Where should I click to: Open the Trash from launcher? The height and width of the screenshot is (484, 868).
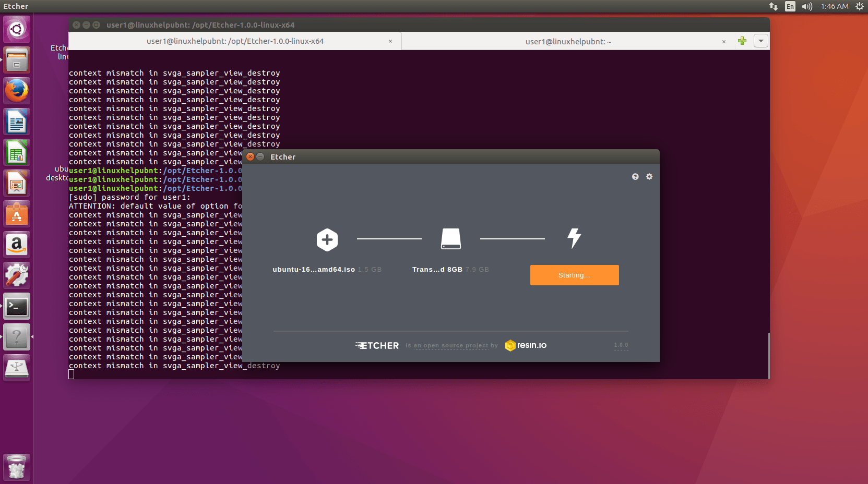[17, 467]
